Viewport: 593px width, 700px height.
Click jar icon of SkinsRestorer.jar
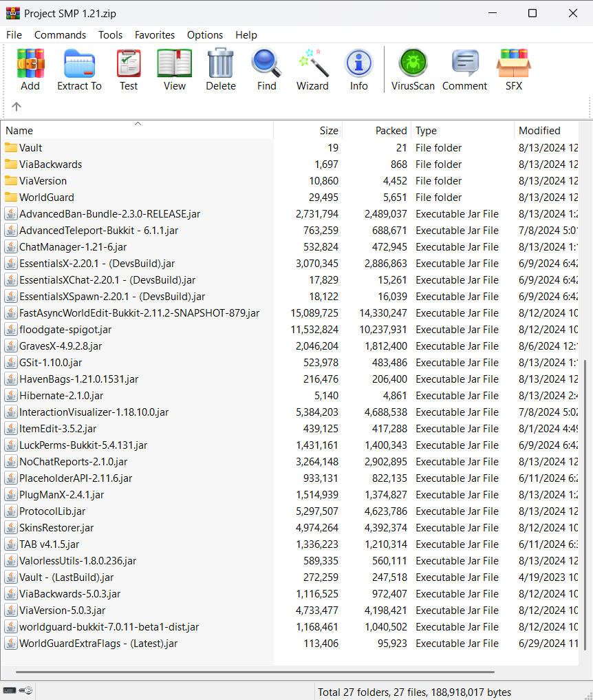(11, 528)
